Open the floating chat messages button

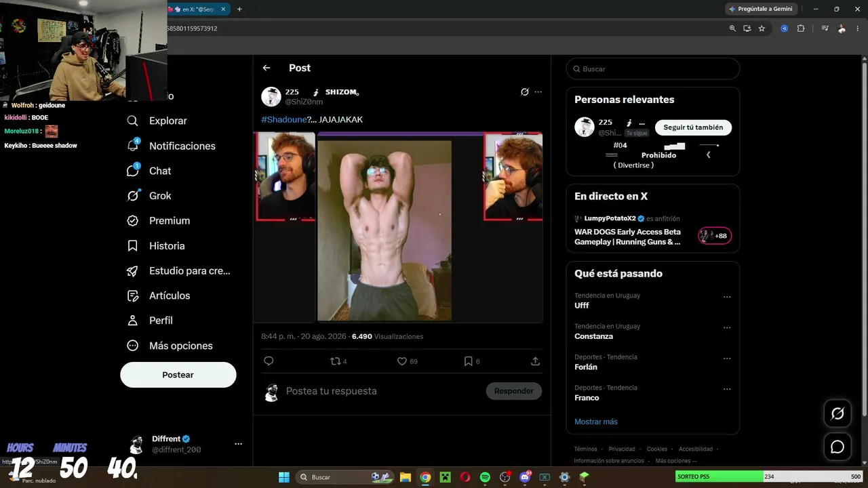pos(837,447)
